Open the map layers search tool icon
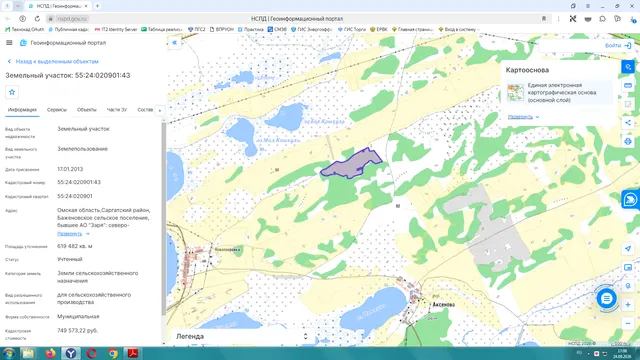The height and width of the screenshot is (360, 640). click(x=628, y=67)
